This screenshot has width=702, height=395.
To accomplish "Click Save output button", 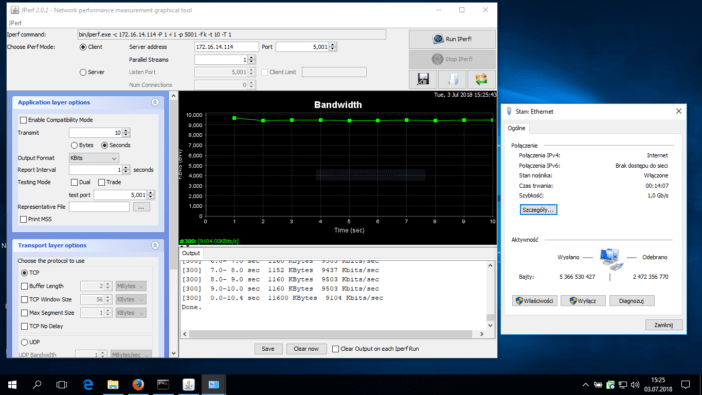I will tap(268, 349).
